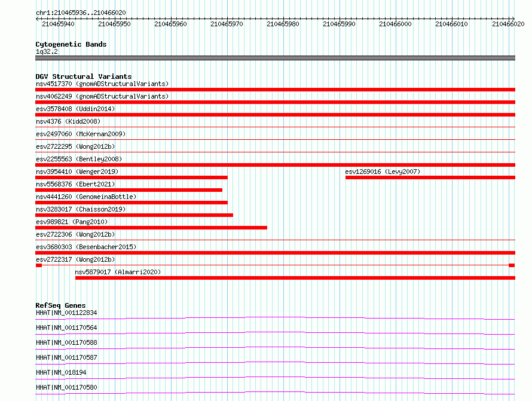The image size is (532, 401).
Task: Open variant esv3680303 (Besenbacher2015)
Action: click(x=86, y=247)
